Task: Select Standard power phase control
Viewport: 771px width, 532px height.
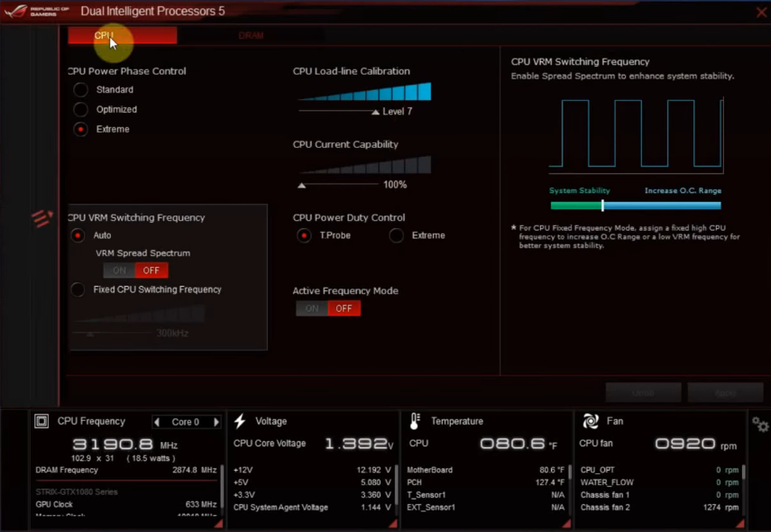Action: point(80,89)
